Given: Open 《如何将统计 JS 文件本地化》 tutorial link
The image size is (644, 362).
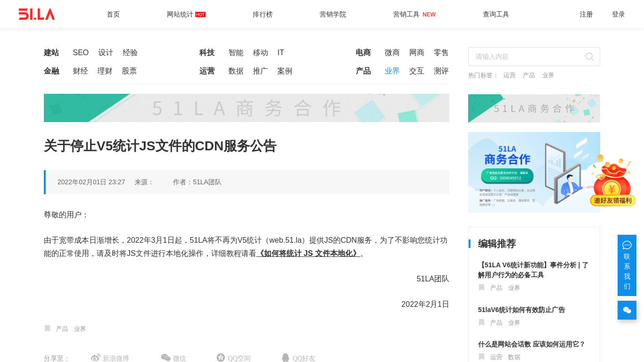Looking at the screenshot, I should point(308,254).
